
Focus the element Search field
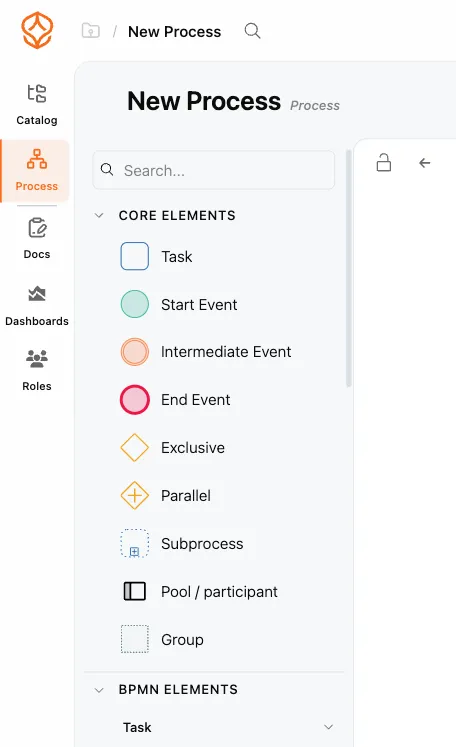click(213, 170)
